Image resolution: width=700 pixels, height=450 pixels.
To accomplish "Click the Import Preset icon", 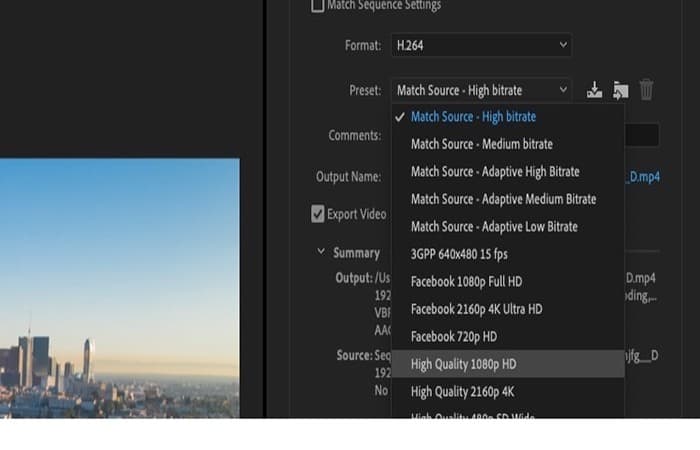I will pyautogui.click(x=621, y=90).
